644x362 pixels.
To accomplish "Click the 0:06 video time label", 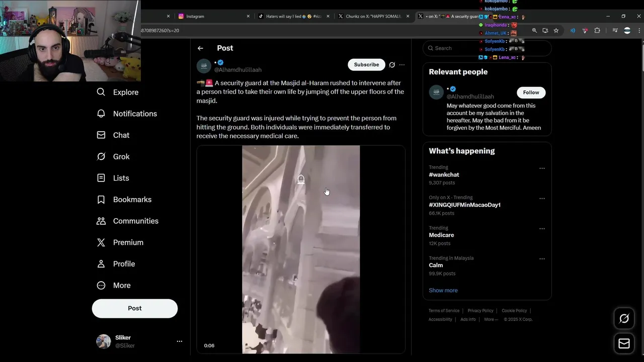I will coord(209,346).
